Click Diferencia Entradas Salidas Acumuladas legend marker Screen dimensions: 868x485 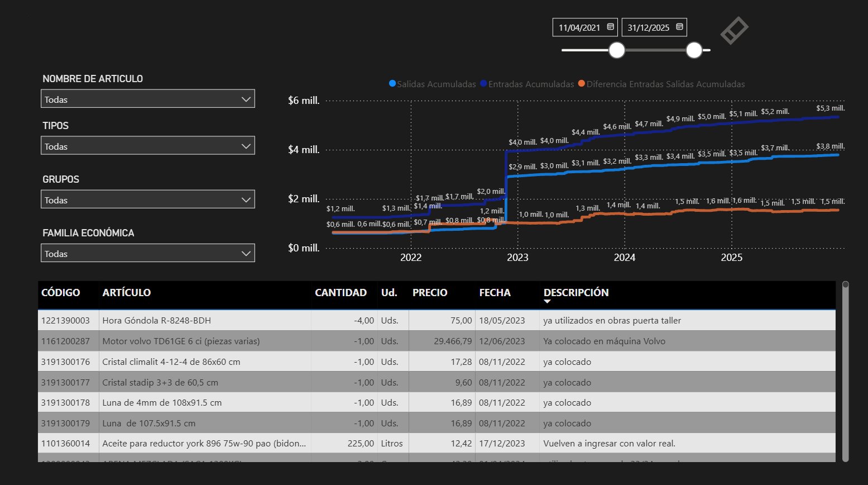pos(582,84)
